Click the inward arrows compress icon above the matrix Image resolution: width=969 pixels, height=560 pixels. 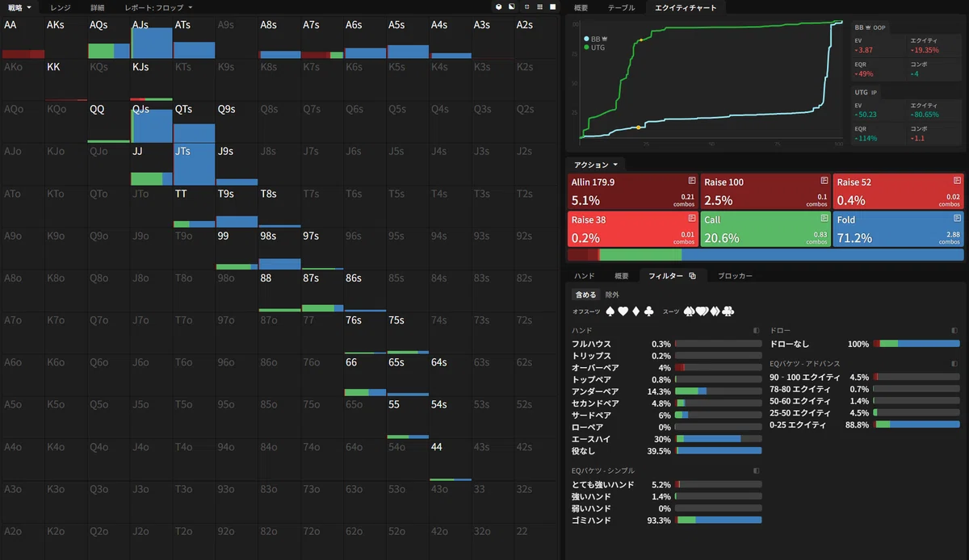[527, 6]
